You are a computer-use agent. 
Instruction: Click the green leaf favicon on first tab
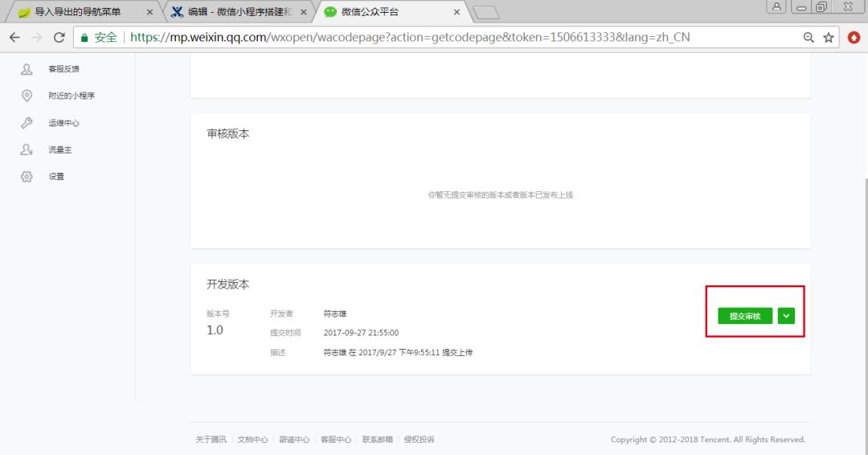click(24, 12)
